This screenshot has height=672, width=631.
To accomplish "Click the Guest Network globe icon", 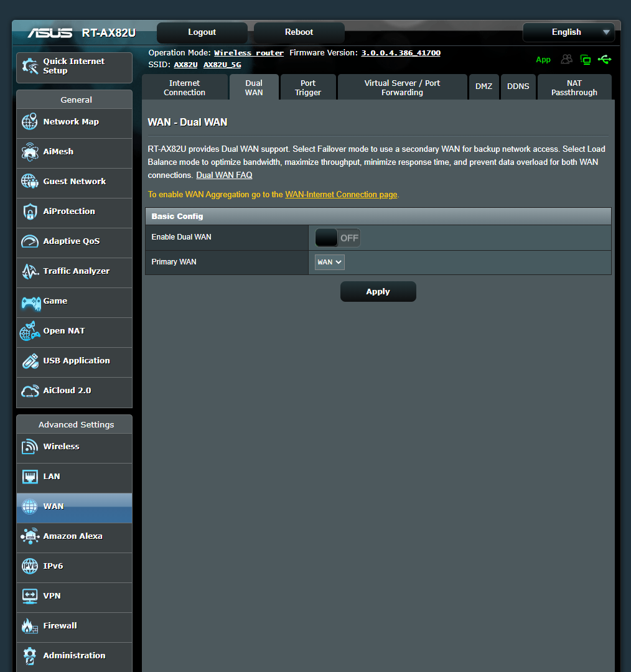I will (x=30, y=181).
